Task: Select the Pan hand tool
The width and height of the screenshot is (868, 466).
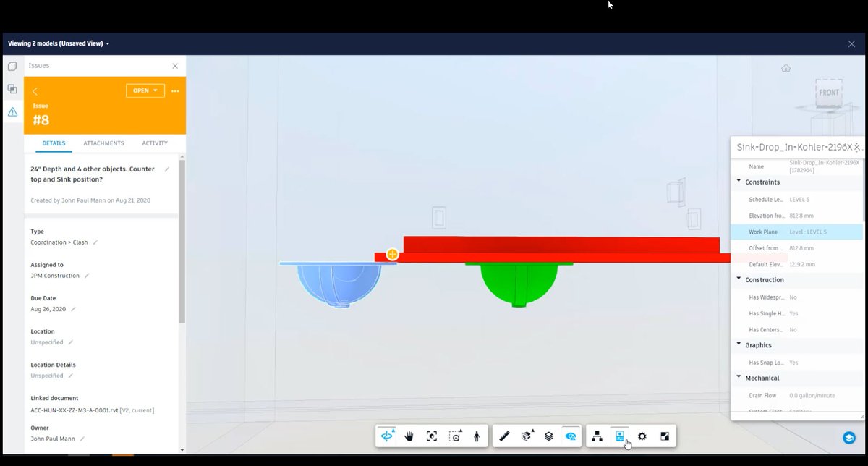Action: pos(409,436)
